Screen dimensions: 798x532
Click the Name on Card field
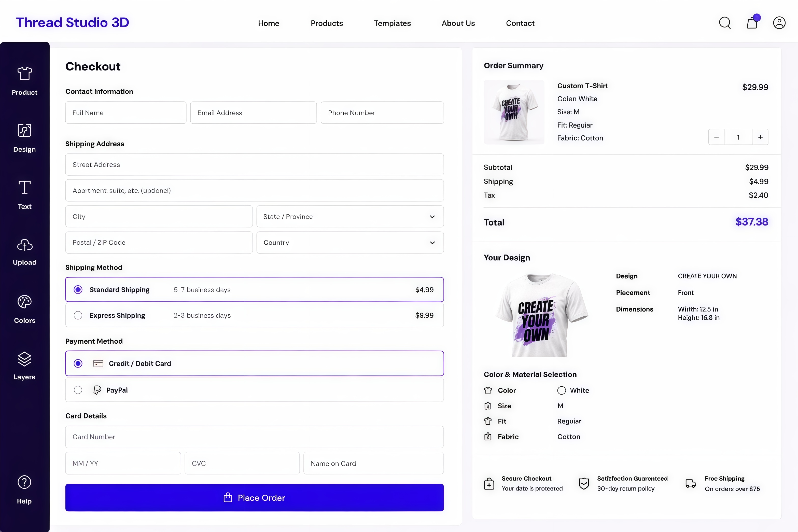pos(374,463)
